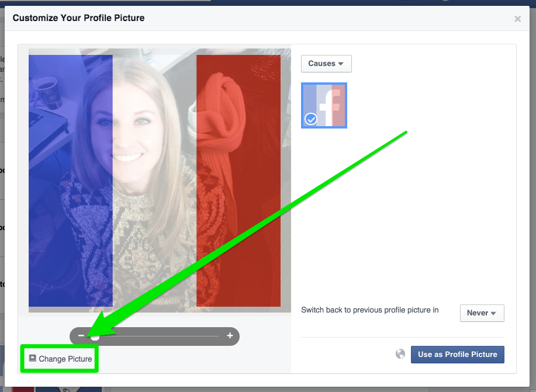536x392 pixels.
Task: Click the arrow on the Causes button
Action: 341,64
